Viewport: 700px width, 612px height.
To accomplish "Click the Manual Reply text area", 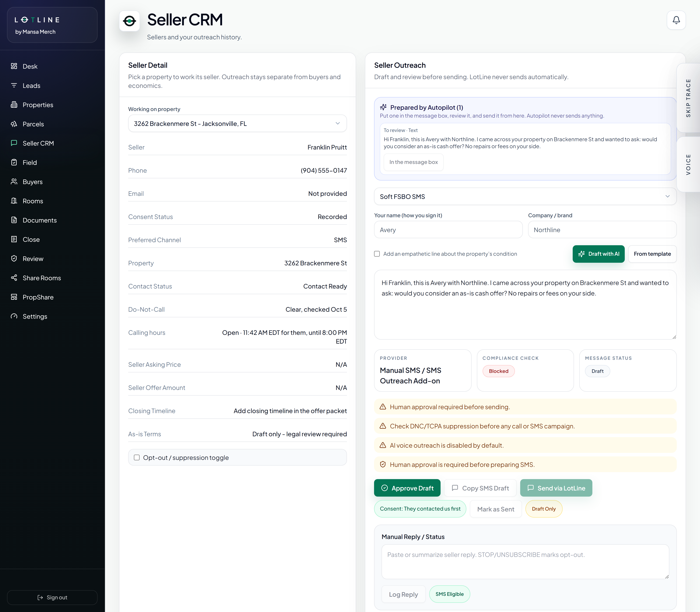I will [x=525, y=562].
